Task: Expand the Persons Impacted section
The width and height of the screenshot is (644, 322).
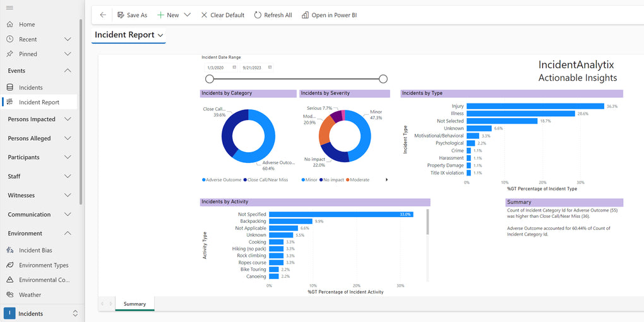Action: coord(68,119)
